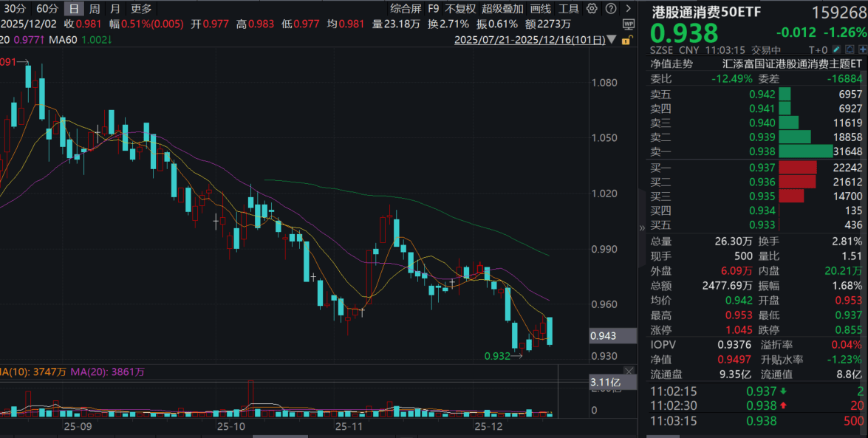
Task: Select the 周 weekly chart tab
Action: (x=95, y=9)
